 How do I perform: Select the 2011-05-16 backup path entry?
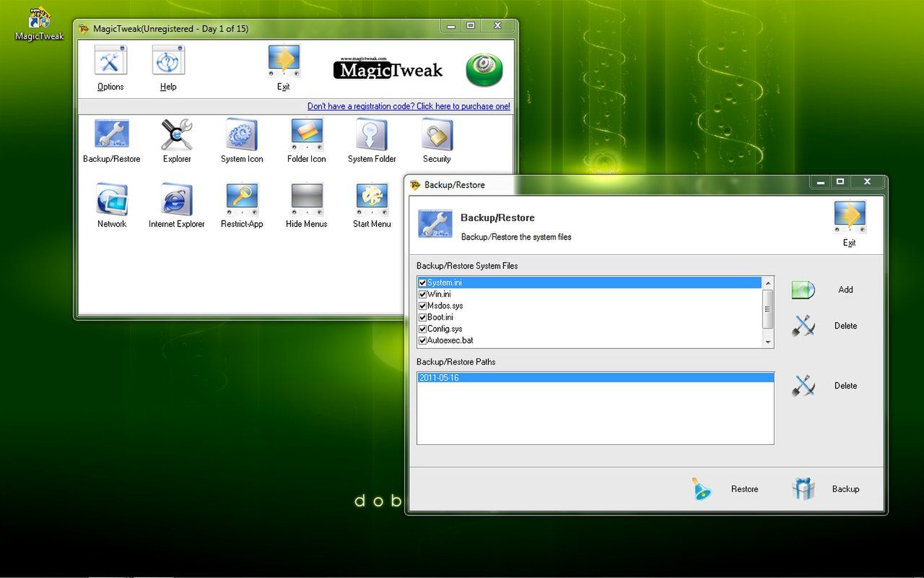(595, 378)
